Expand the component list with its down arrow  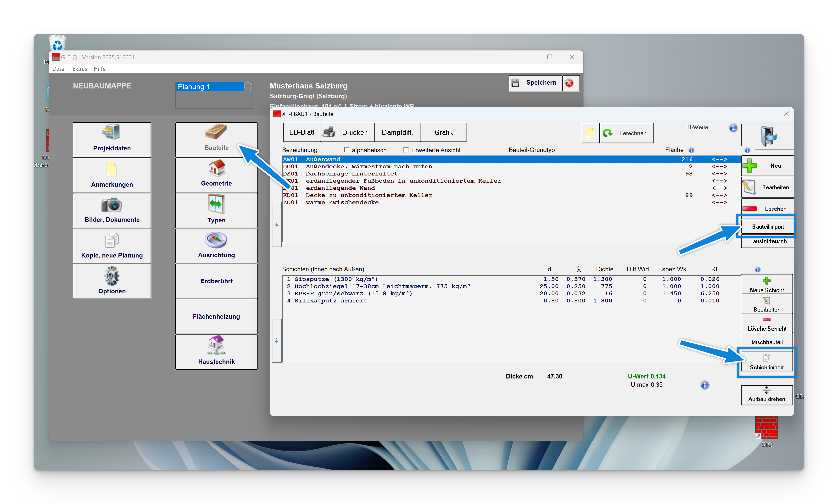tap(277, 224)
